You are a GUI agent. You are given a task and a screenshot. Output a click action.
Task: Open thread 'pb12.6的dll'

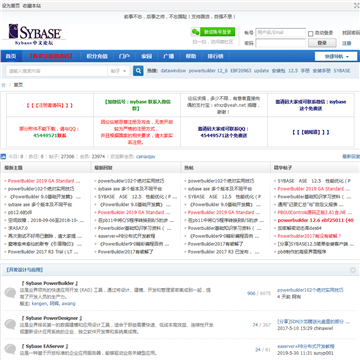[21, 212]
